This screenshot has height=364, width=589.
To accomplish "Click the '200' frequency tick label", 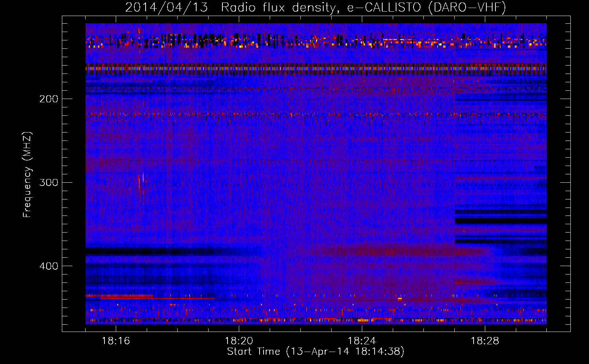I will click(49, 99).
